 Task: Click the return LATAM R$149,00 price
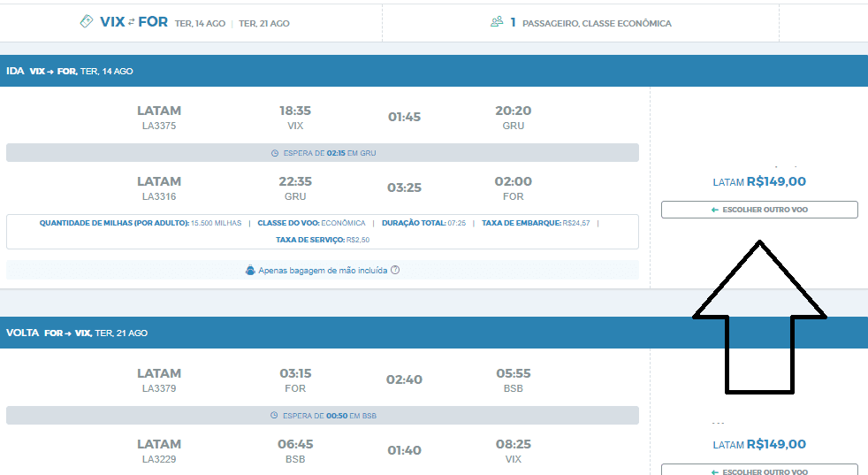(x=759, y=445)
